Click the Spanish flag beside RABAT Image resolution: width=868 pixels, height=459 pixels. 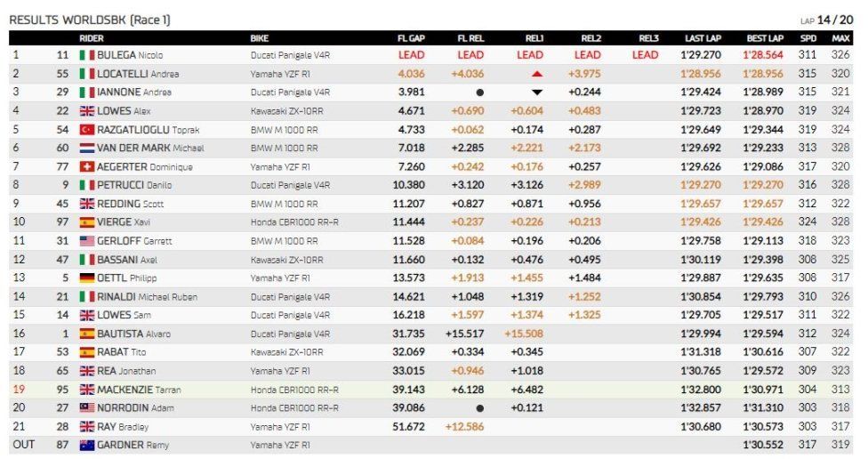pyautogui.click(x=87, y=352)
